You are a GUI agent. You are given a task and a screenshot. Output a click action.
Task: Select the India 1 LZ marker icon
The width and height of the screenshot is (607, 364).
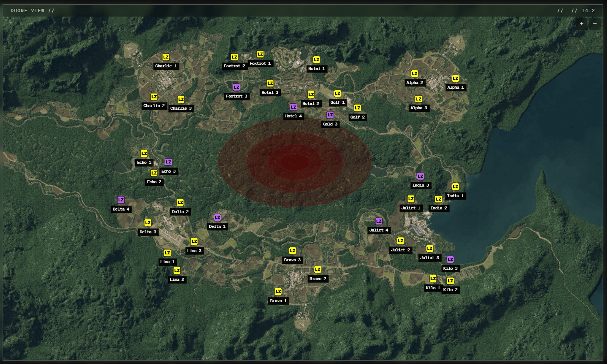coord(456,187)
